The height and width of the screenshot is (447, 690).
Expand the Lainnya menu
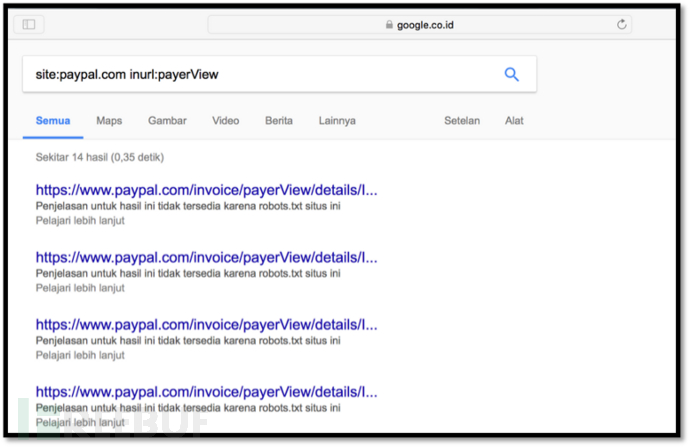(337, 121)
